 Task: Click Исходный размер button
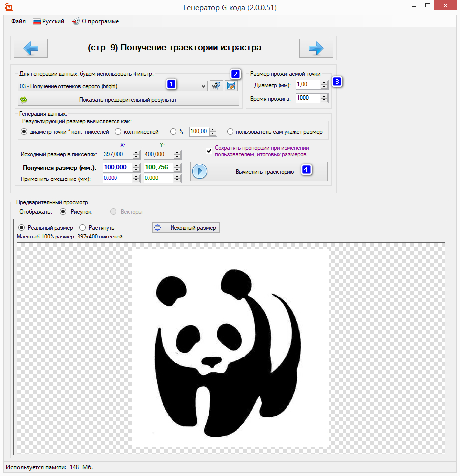(x=186, y=228)
